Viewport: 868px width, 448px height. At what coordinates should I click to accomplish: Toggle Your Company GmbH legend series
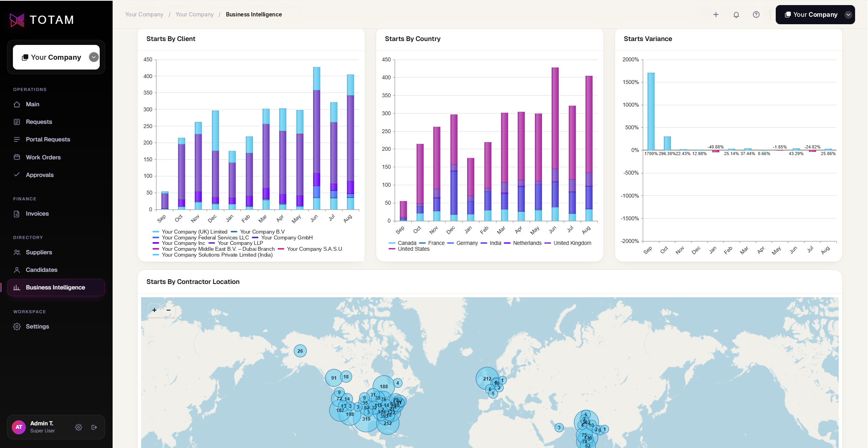[282, 237]
